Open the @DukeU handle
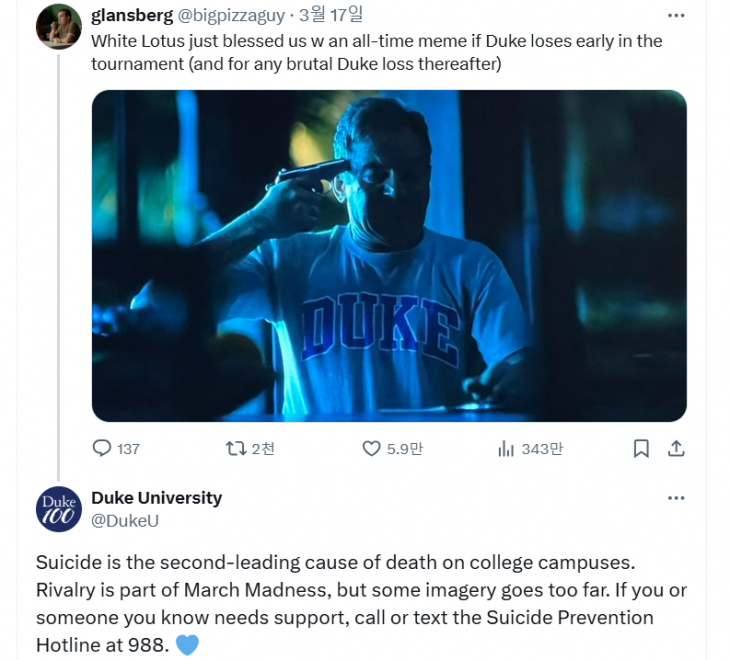 point(124,520)
